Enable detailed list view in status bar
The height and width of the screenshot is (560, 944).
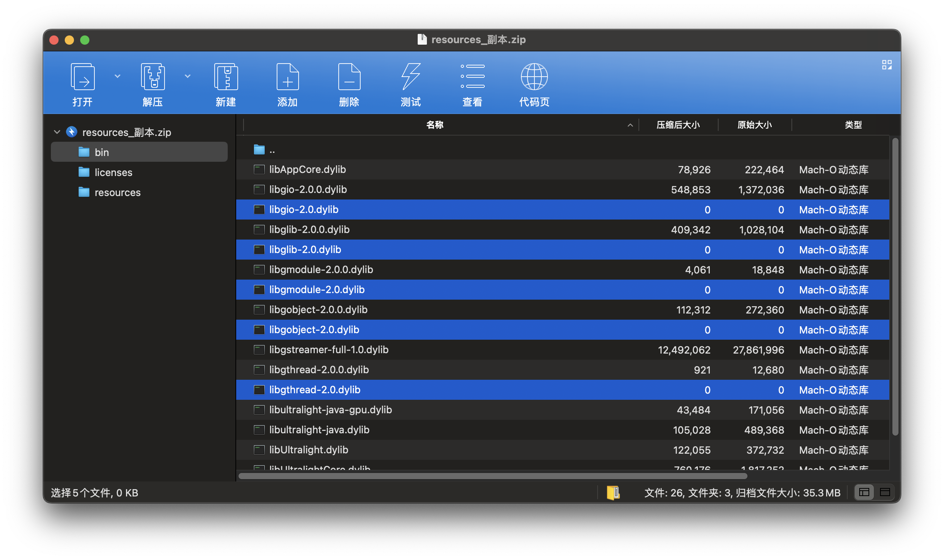pyautogui.click(x=864, y=493)
